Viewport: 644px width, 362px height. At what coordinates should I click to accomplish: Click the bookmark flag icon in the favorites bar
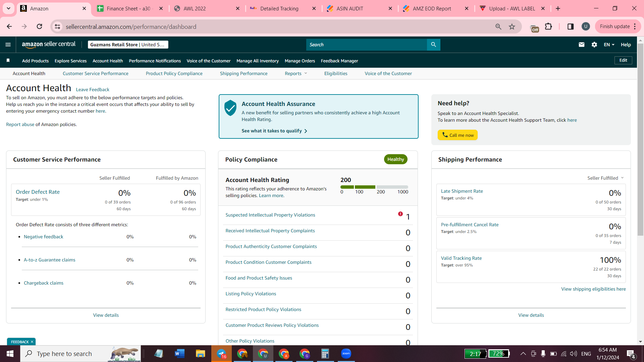pyautogui.click(x=8, y=60)
